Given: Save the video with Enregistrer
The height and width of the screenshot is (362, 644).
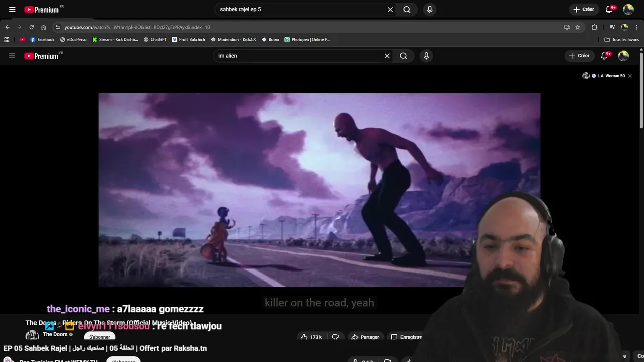Looking at the screenshot, I should 407,337.
